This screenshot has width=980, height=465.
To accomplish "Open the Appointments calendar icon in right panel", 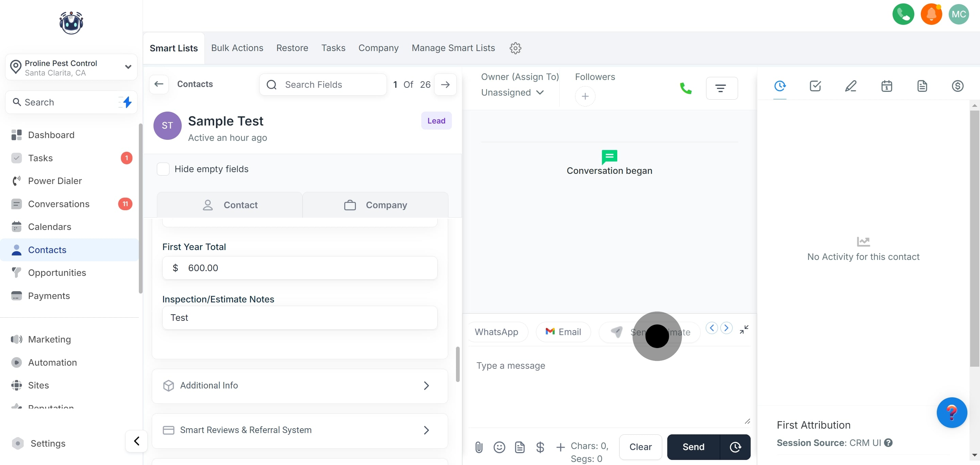I will [x=886, y=86].
